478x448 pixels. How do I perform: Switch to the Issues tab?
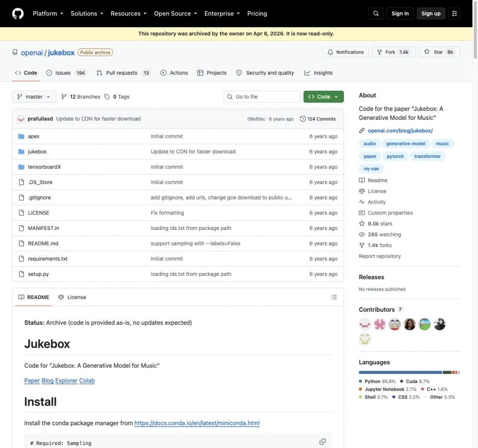click(x=66, y=73)
